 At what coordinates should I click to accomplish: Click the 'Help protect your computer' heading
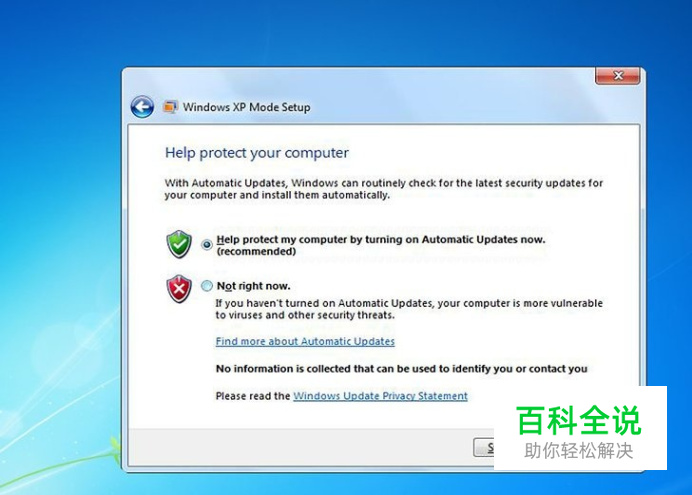(x=256, y=153)
